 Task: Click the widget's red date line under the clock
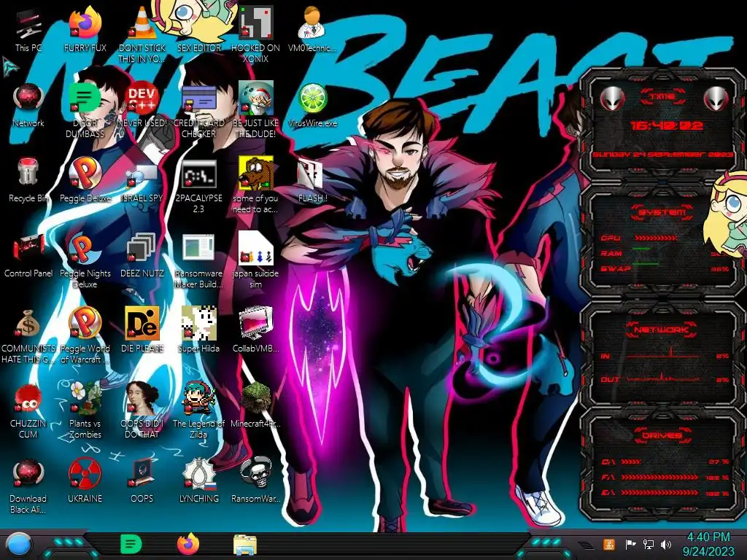[x=662, y=155]
